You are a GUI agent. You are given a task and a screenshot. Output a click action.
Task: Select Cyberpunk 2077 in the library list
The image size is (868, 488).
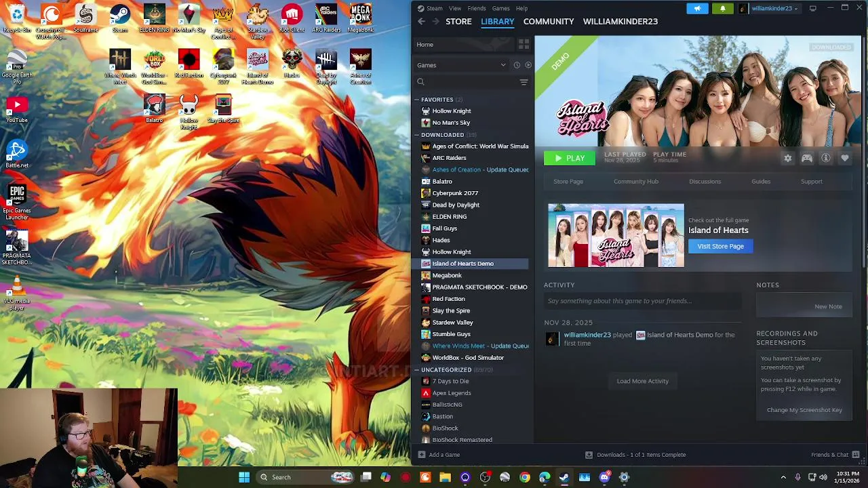tap(471, 193)
